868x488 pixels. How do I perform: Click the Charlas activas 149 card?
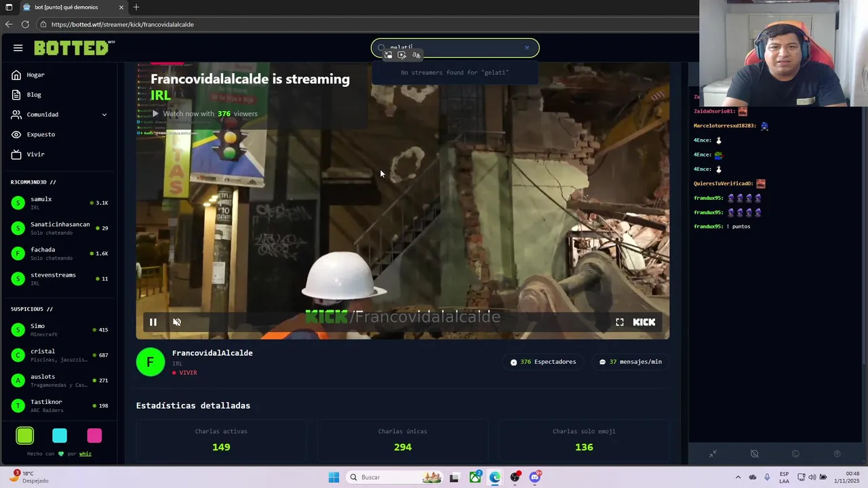(x=221, y=441)
